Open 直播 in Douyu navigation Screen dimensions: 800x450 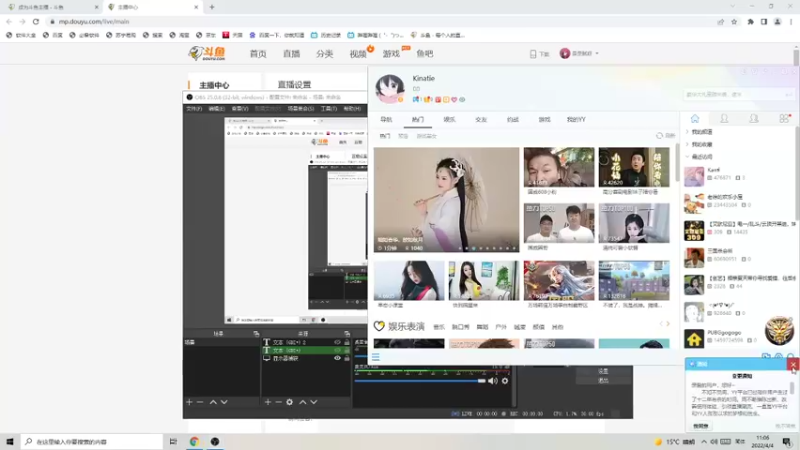pos(291,54)
